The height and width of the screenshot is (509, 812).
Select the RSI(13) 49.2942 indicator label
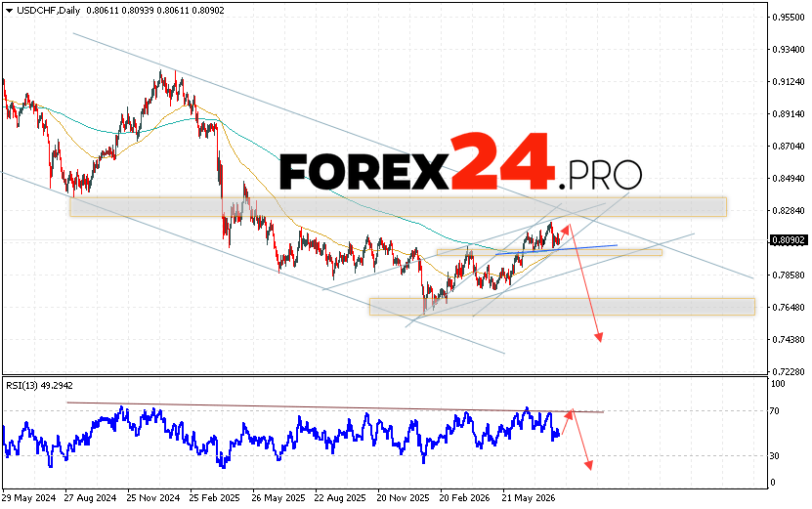[39, 386]
